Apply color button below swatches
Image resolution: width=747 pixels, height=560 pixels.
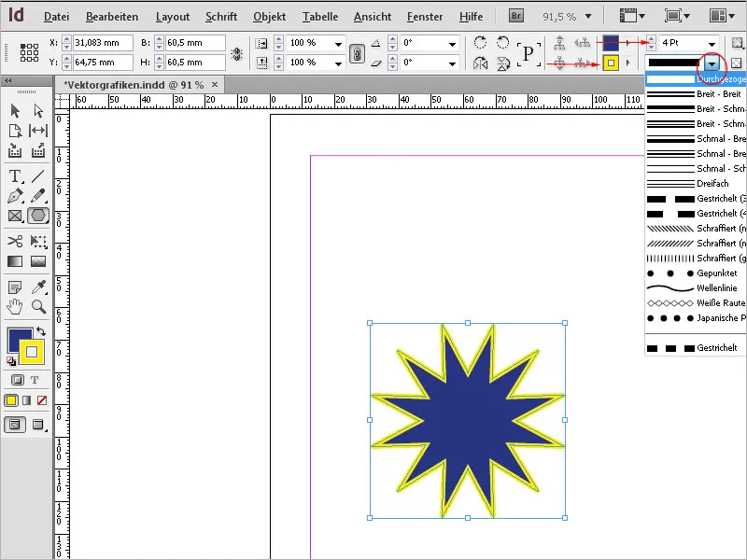11,400
